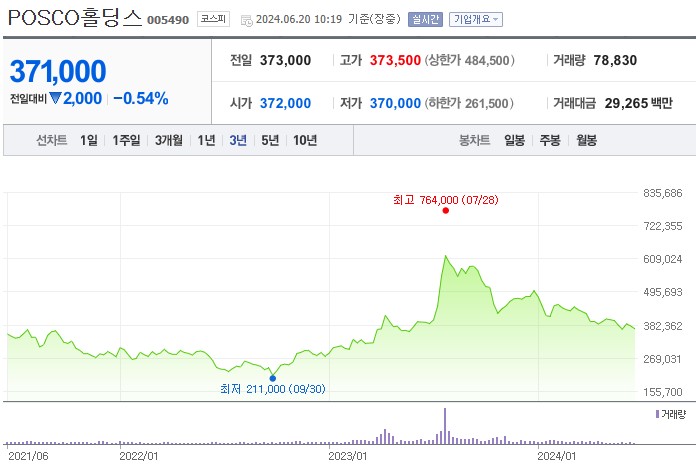Image resolution: width=696 pixels, height=468 pixels.
Task: Click the 2022/01 axis label
Action: click(138, 456)
